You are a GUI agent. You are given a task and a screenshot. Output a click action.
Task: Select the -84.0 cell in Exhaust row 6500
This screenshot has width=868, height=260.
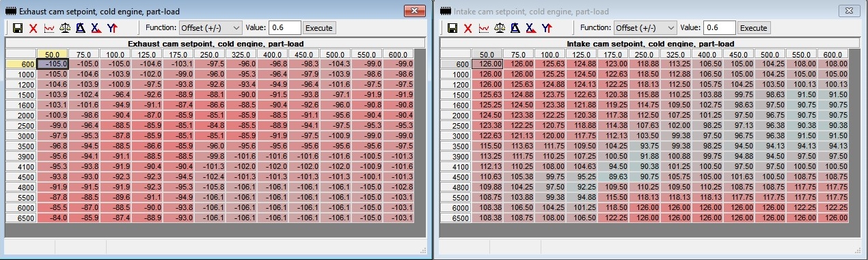[52, 218]
